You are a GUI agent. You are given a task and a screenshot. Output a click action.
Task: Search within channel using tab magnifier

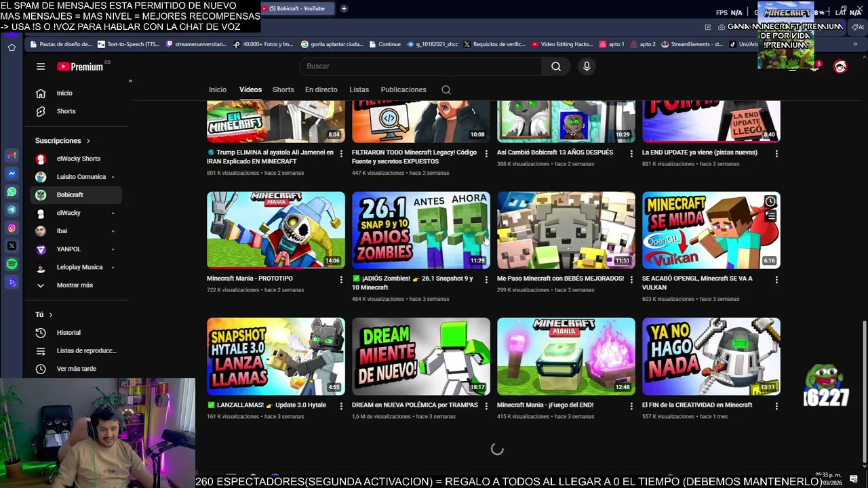(x=446, y=89)
